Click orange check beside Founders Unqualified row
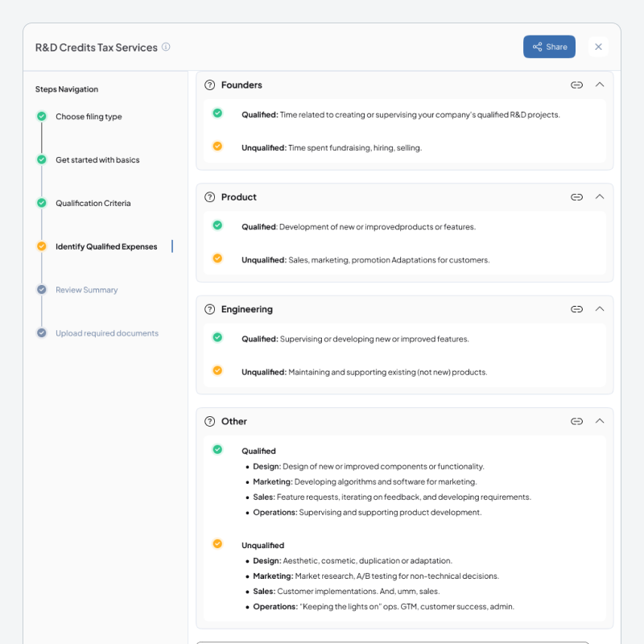Screen dimensions: 644x644 tap(217, 147)
